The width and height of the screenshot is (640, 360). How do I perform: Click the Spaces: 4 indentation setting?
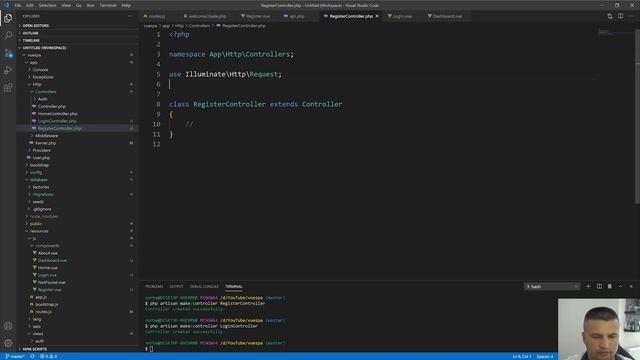(x=544, y=356)
